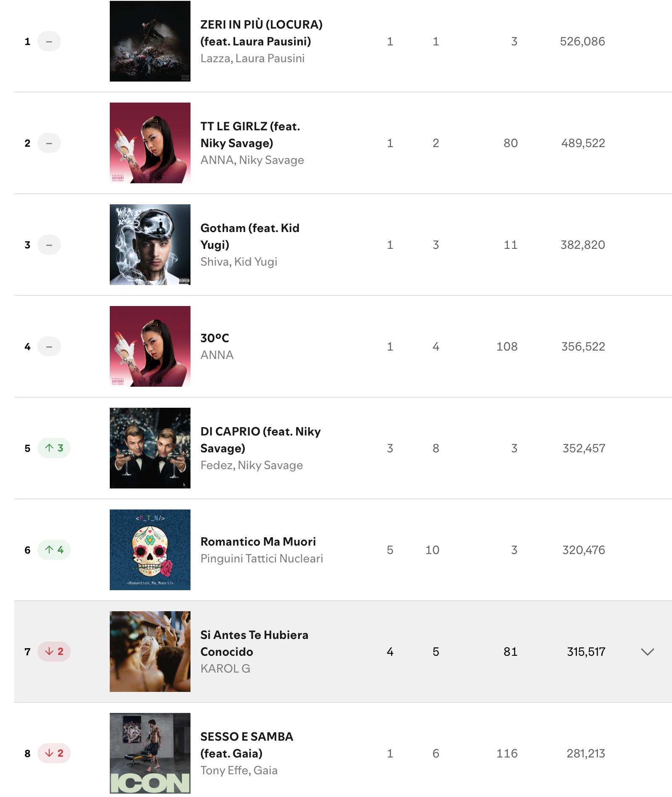Click the up 3 position badge

[x=54, y=448]
